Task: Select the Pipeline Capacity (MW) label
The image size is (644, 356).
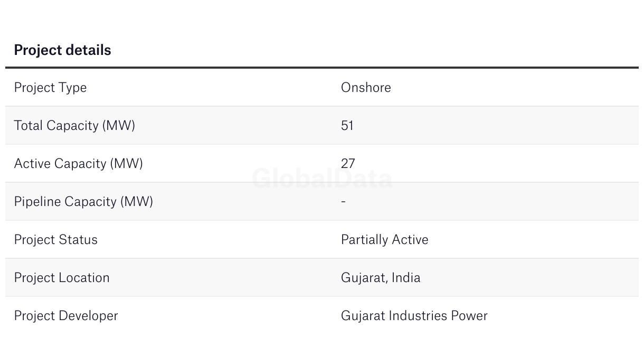Action: click(x=83, y=202)
